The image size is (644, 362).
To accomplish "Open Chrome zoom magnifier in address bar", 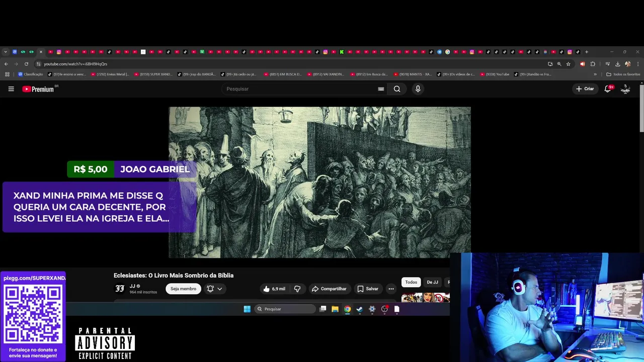I will pos(559,64).
